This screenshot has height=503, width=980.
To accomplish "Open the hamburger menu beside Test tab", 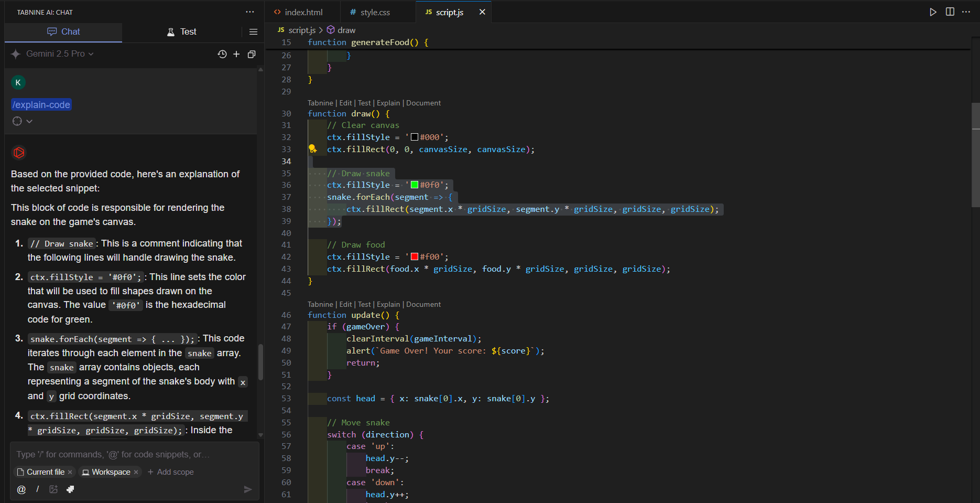I will point(253,32).
